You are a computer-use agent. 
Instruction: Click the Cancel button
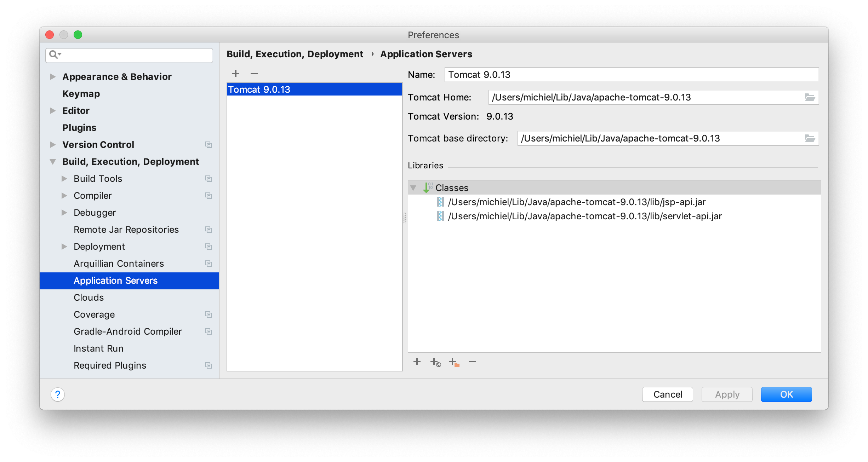[668, 394]
